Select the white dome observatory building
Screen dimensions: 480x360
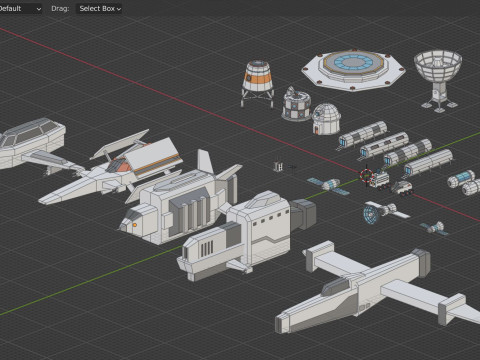(x=326, y=119)
